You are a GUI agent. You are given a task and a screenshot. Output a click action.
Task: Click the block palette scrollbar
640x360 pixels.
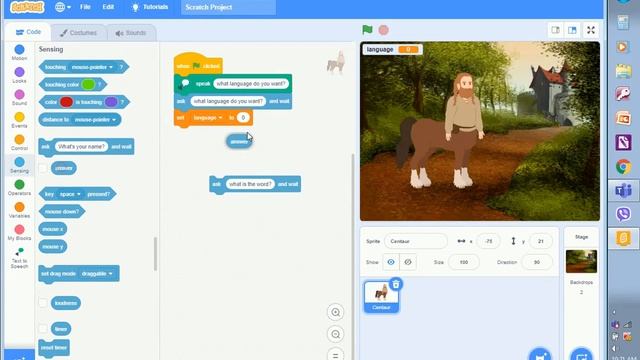coord(155,253)
